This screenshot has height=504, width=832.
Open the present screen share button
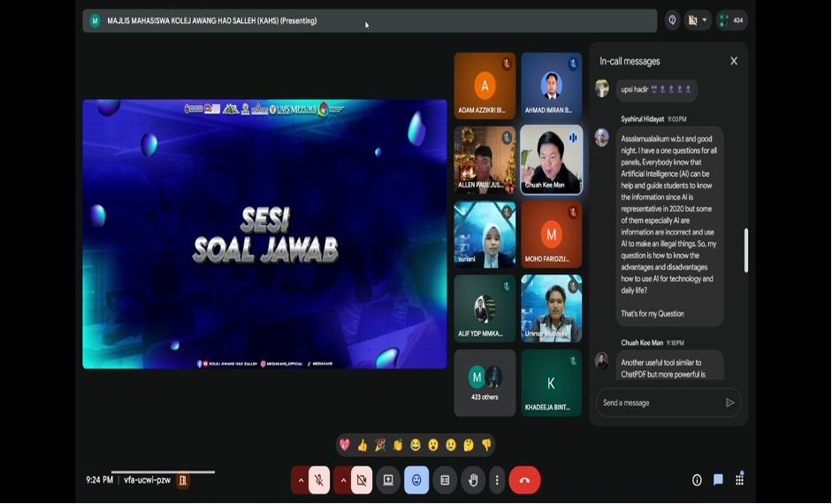[x=387, y=480]
